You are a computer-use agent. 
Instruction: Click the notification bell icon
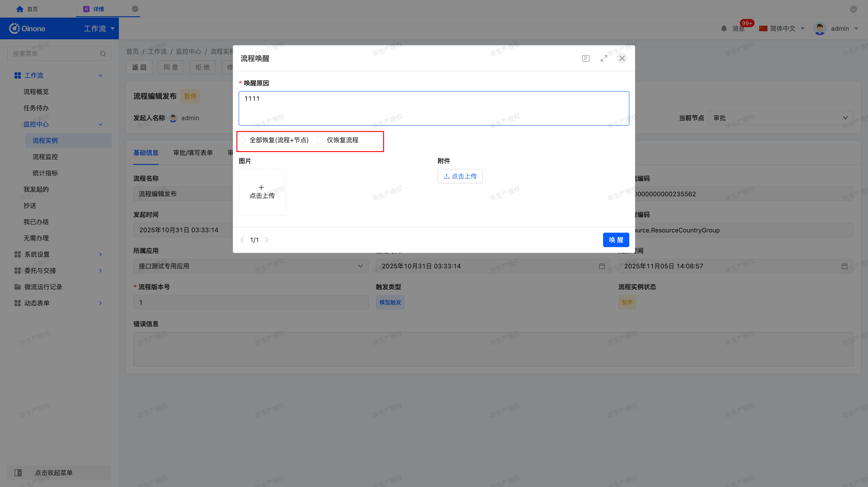[724, 29]
